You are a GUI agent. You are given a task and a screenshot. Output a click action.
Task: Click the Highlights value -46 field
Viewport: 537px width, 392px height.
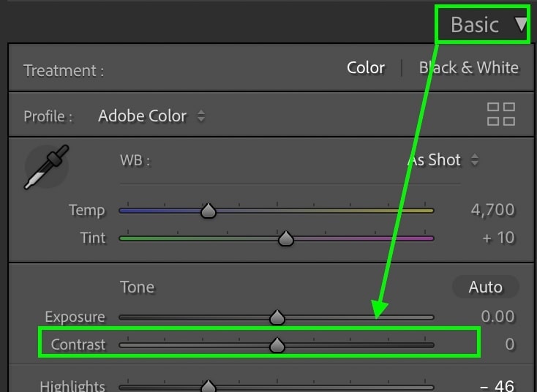coord(497,386)
